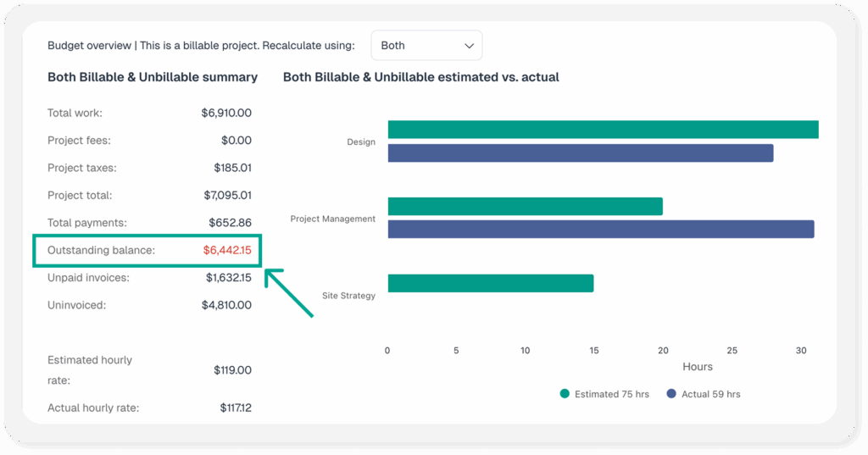This screenshot has width=868, height=455.
Task: Select the green Project Management estimated bar
Action: 525,207
